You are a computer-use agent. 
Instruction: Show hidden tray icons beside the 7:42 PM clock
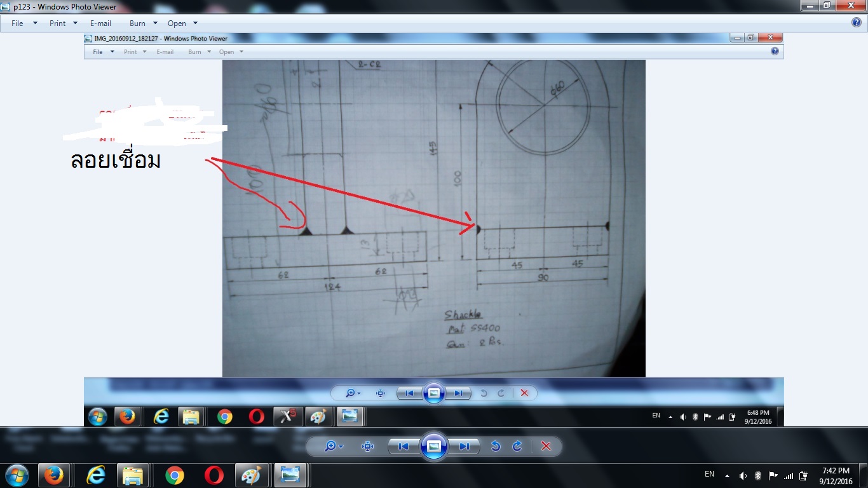click(728, 476)
